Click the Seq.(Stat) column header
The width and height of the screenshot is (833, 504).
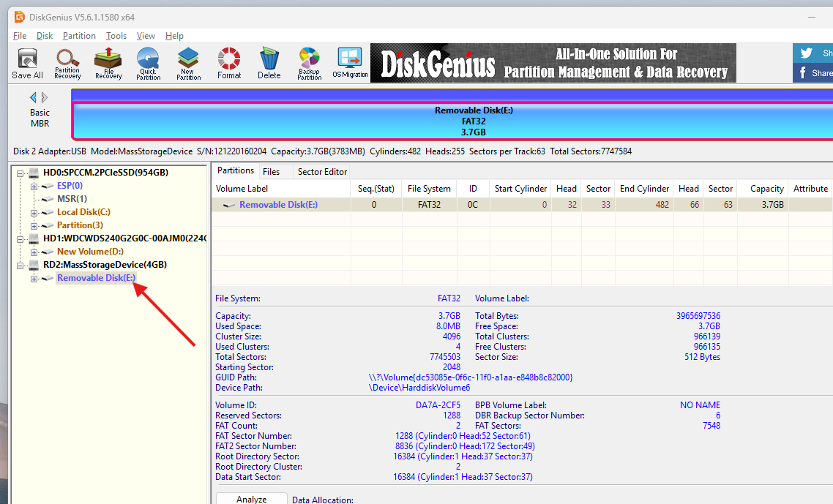(x=376, y=189)
